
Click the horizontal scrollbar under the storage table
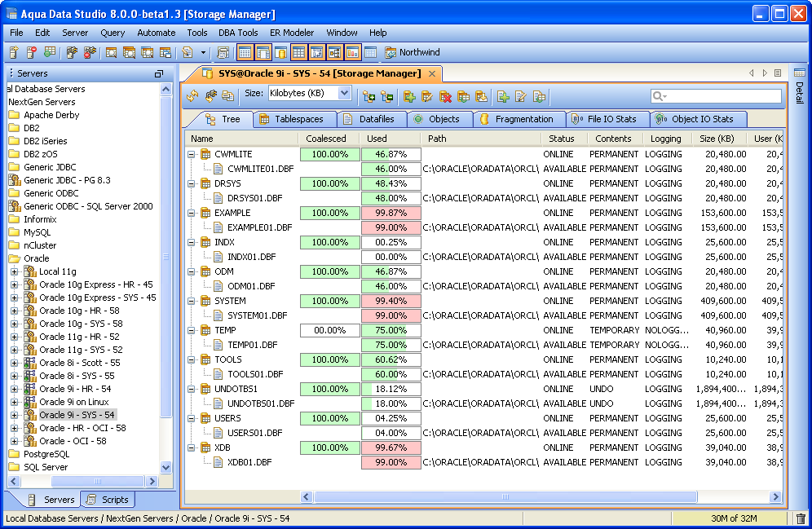[x=505, y=497]
